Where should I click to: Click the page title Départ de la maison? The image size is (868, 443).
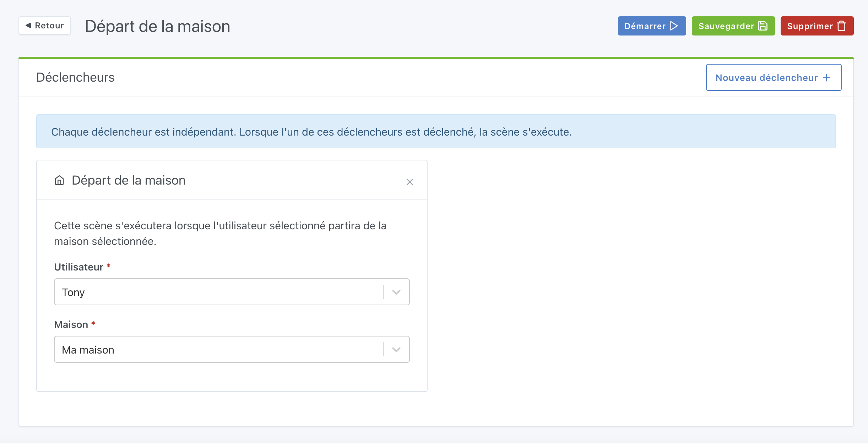coord(157,26)
